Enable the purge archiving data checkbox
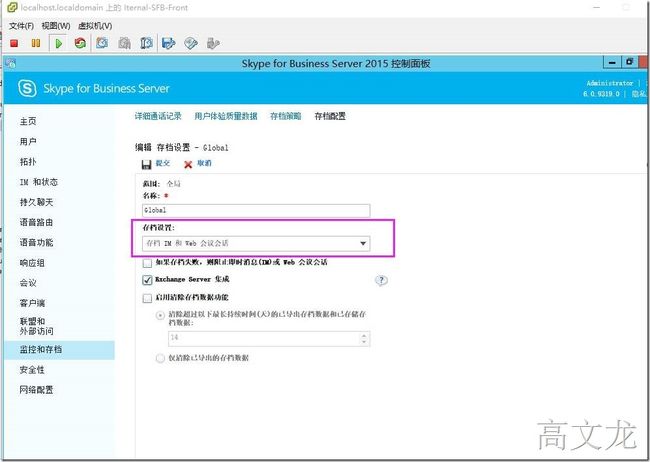The width and height of the screenshot is (650, 462). click(147, 298)
